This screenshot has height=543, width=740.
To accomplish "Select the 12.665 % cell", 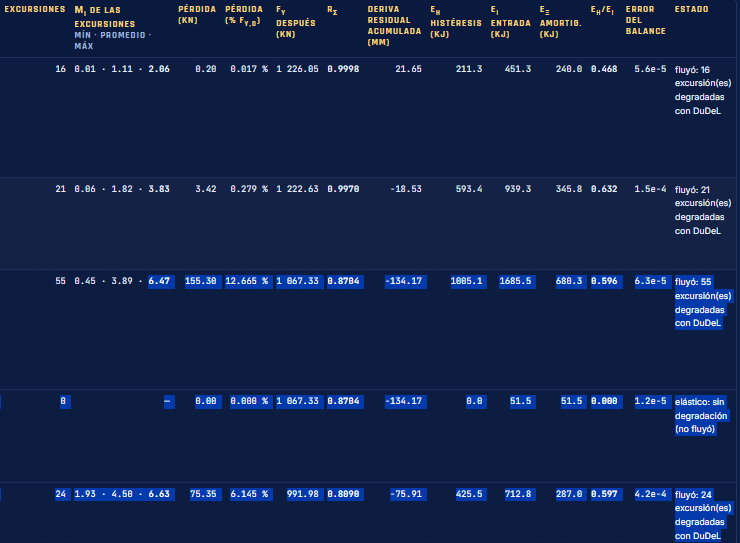I will (246, 281).
